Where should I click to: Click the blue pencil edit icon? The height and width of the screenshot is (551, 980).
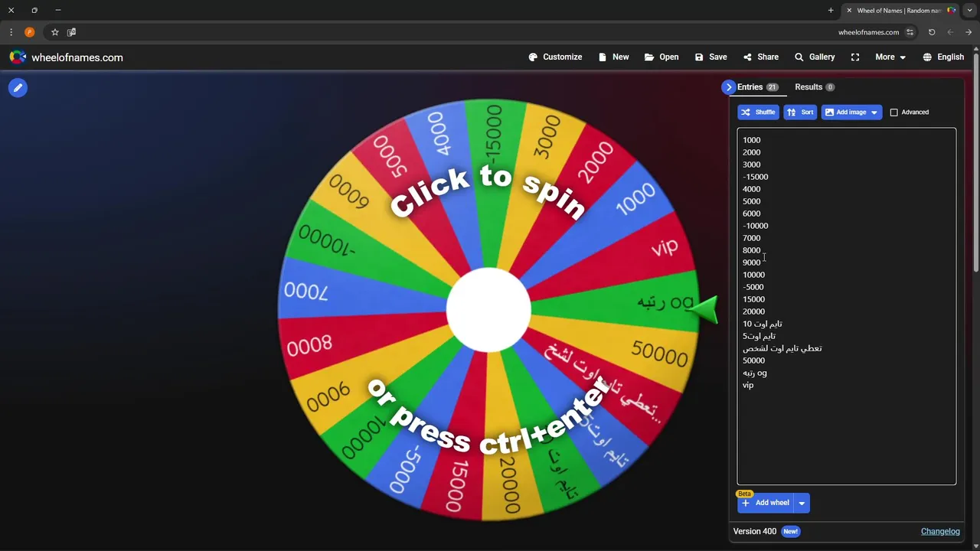point(18,88)
